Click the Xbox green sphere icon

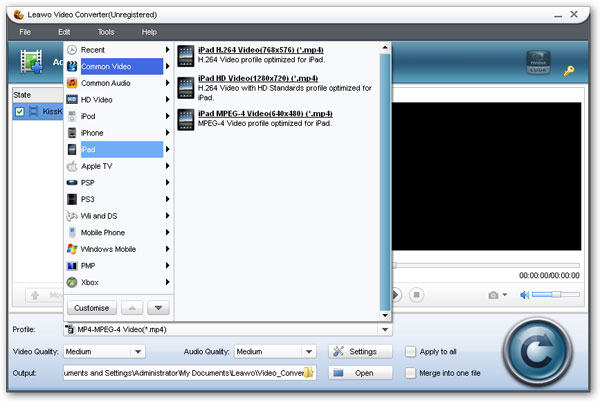coord(72,282)
